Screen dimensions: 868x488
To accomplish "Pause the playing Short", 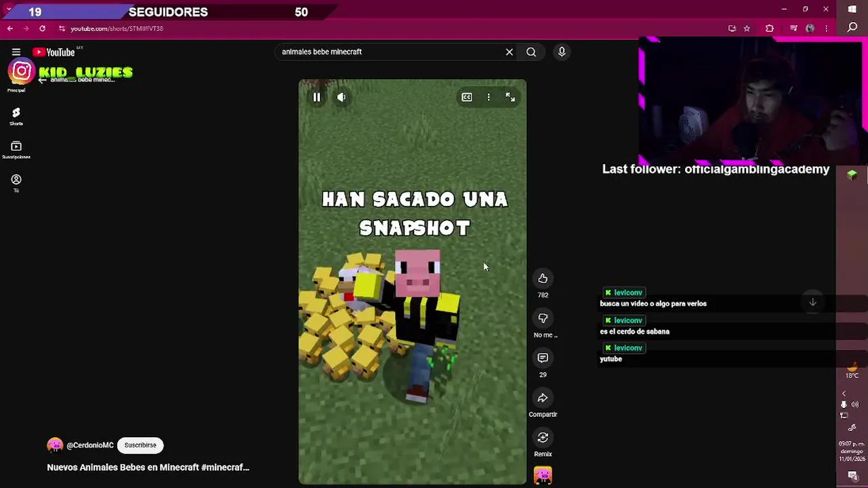I will 316,98.
